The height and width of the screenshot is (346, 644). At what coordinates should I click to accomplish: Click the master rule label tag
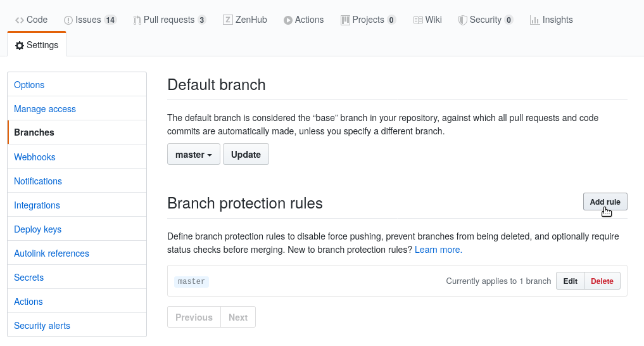click(x=191, y=281)
